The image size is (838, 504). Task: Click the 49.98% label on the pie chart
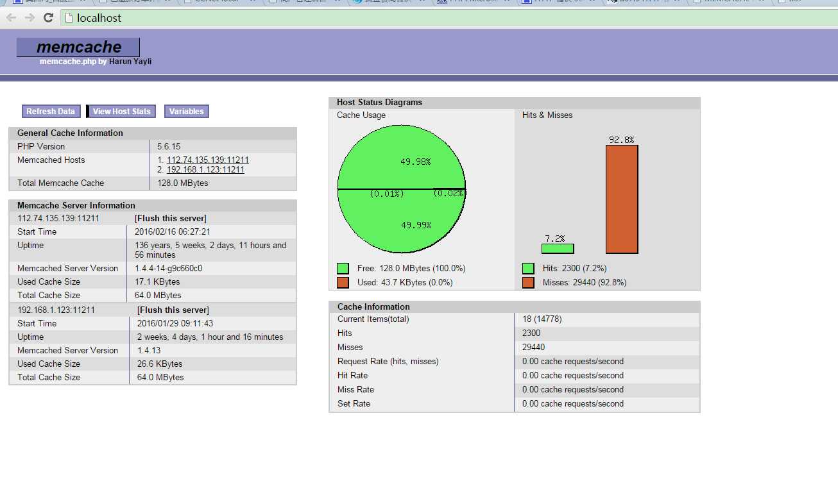(x=416, y=162)
